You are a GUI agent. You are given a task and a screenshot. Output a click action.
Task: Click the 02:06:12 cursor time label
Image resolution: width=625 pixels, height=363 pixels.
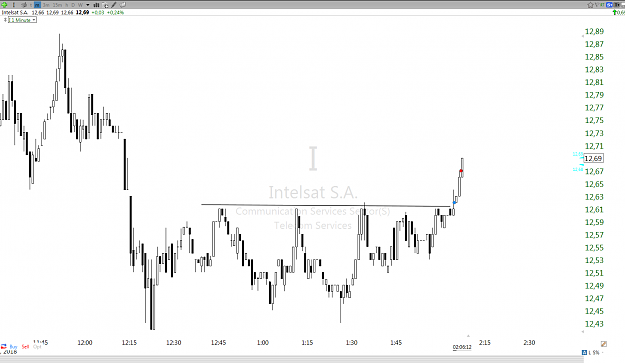tap(462, 347)
